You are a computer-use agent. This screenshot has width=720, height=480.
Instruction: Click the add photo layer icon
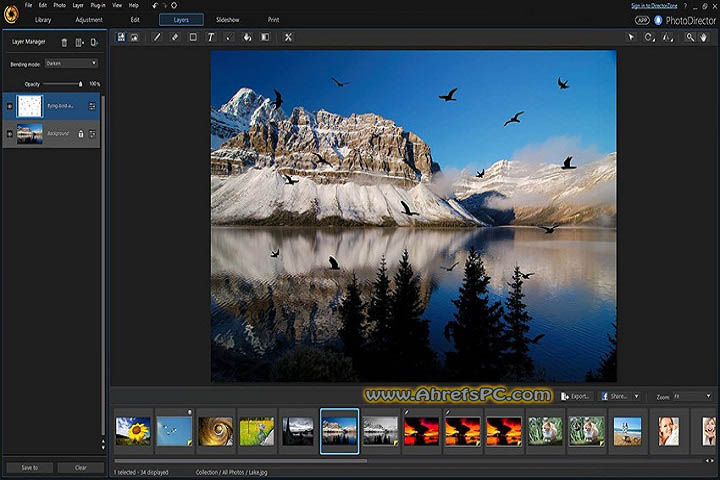(x=135, y=38)
